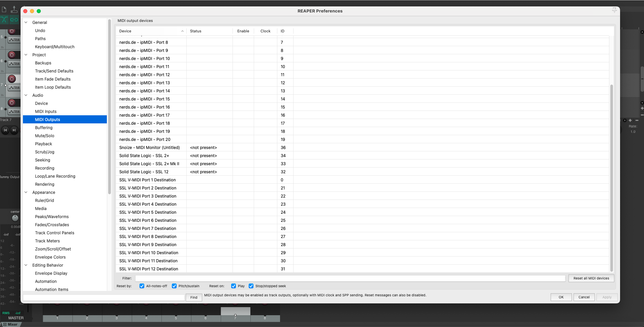Collapse the General tree section
The image size is (644, 327).
point(26,22)
